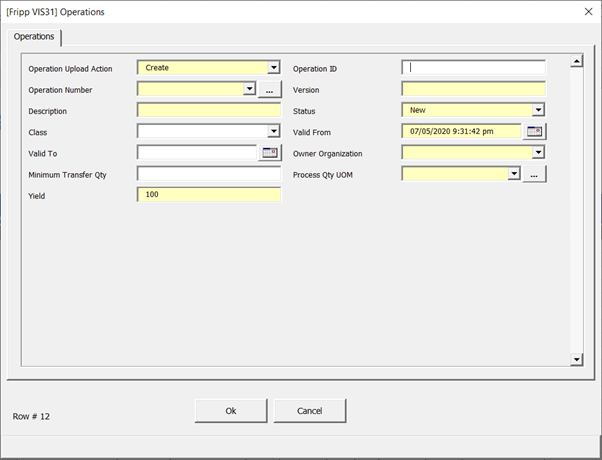Expand the Process Qty UOM dropdown arrow
The image size is (602, 460).
point(514,173)
